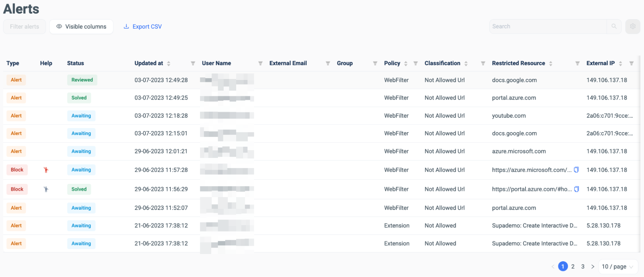
Task: Select timestamp 29-06-2023 12:01:21
Action: pos(161,151)
